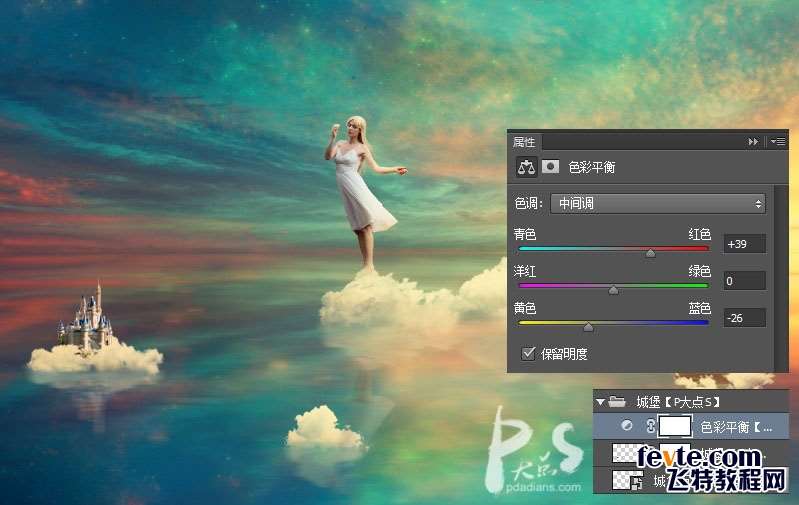The image size is (799, 505).
Task: Select the white layer mask thumbnail of 色彩平衡
Action: [x=675, y=426]
